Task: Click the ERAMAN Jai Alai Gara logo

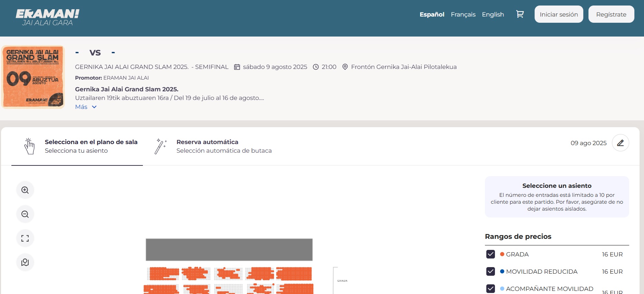Action: pos(48,17)
